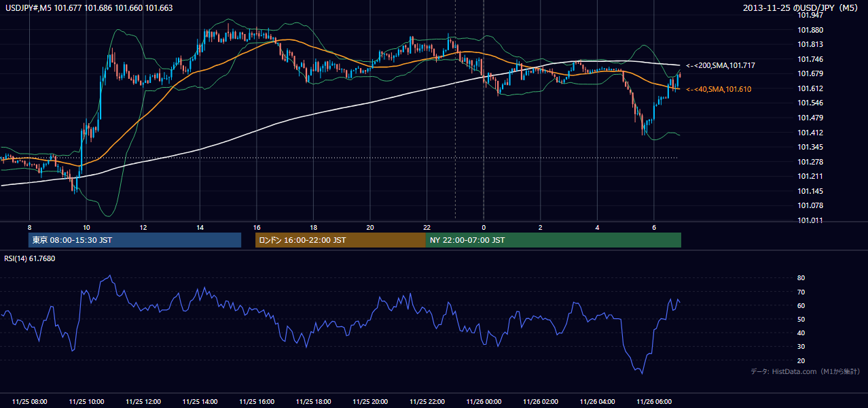The width and height of the screenshot is (868, 408).
Task: Click price axis value 101.546
Action: pyautogui.click(x=811, y=103)
